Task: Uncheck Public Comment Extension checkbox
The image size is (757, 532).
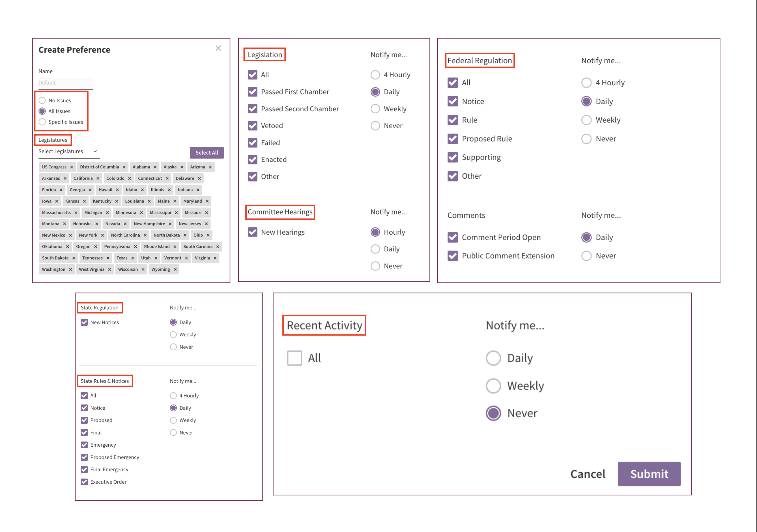Action: click(x=453, y=256)
